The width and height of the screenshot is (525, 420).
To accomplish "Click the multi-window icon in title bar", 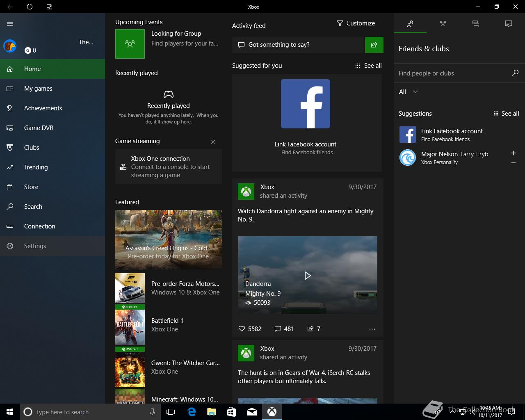I will point(49,7).
